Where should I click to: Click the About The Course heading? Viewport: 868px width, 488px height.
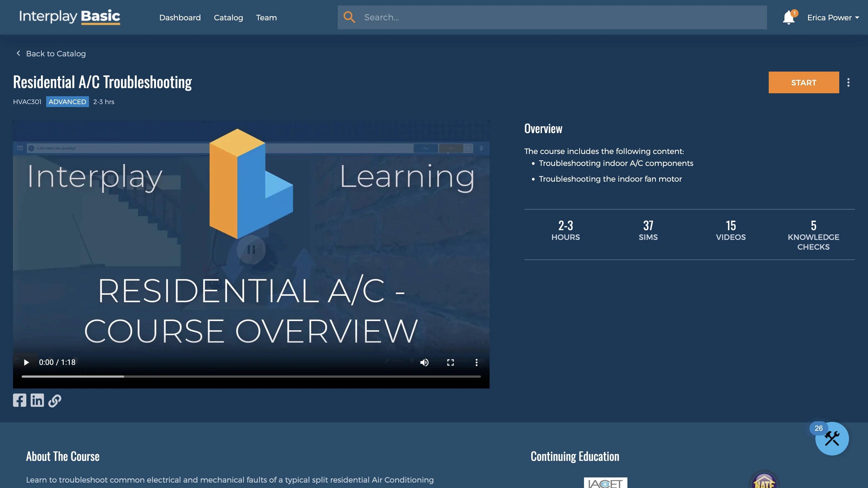tap(63, 457)
